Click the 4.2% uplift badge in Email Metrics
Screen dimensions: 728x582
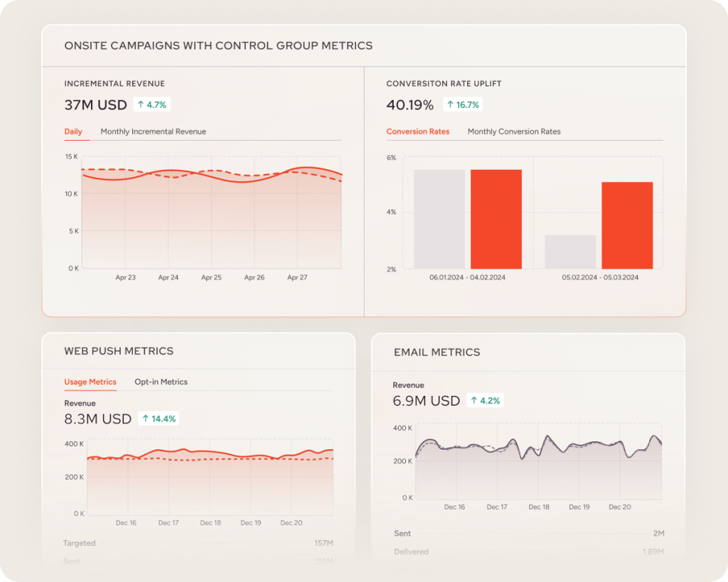tap(486, 400)
